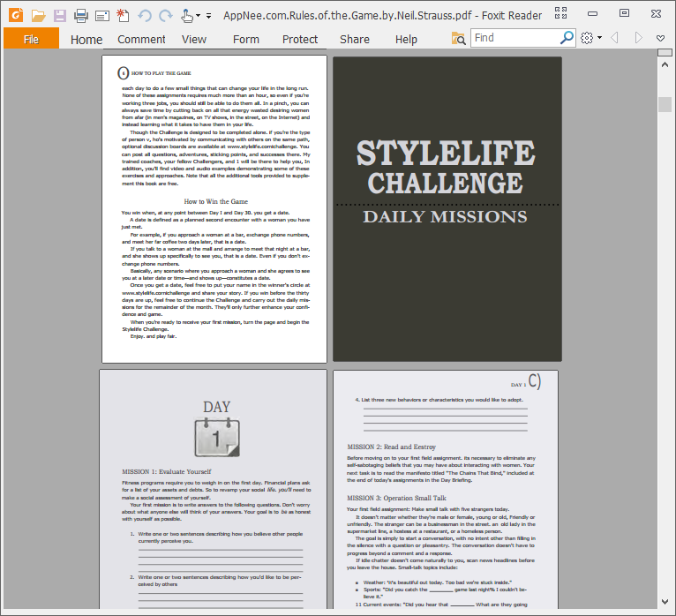Click 'MISSION 1: Evaluate Yourself' heading
676x616 pixels.
167,471
